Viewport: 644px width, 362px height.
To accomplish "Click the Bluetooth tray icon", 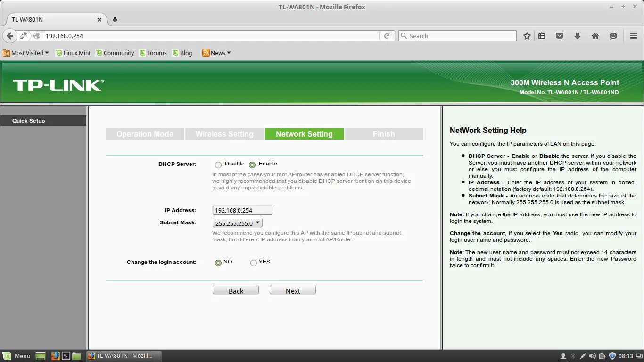I will (x=573, y=356).
